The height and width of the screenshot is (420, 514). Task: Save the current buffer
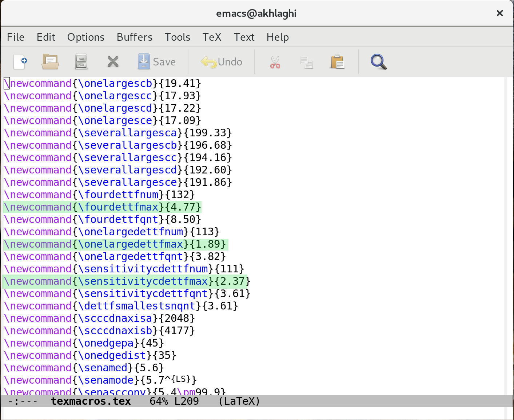click(x=157, y=62)
